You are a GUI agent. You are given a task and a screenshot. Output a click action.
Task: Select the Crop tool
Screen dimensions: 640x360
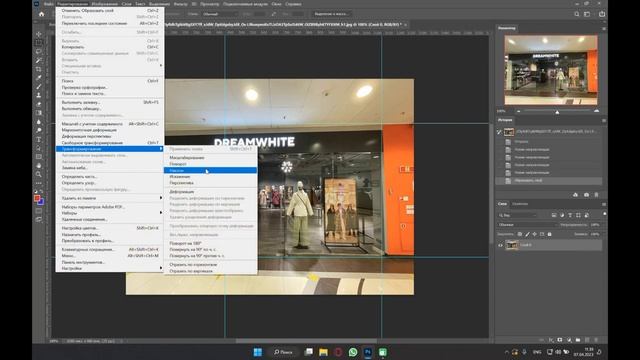tap(39, 69)
